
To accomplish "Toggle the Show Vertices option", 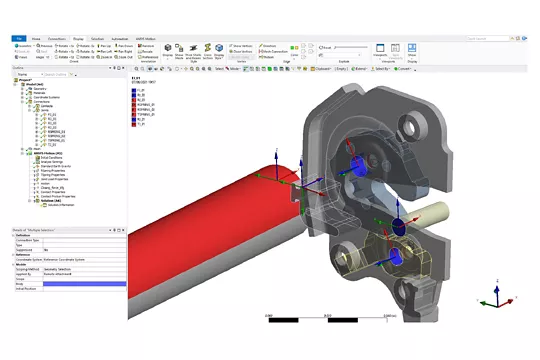I will coord(241,46).
